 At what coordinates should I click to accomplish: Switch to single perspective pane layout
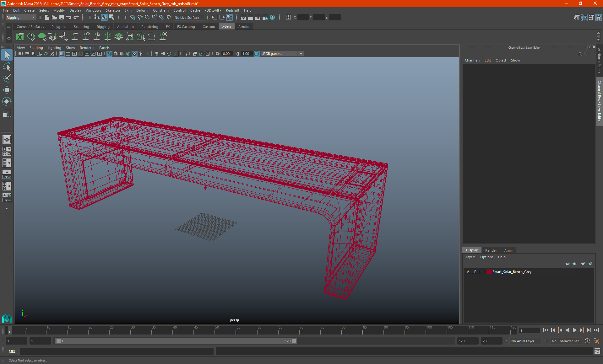point(7,140)
